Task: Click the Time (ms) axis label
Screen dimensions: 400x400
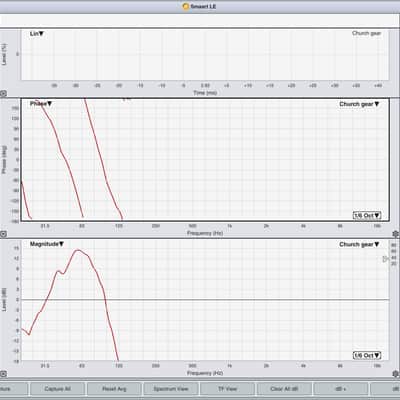Action: [205, 93]
